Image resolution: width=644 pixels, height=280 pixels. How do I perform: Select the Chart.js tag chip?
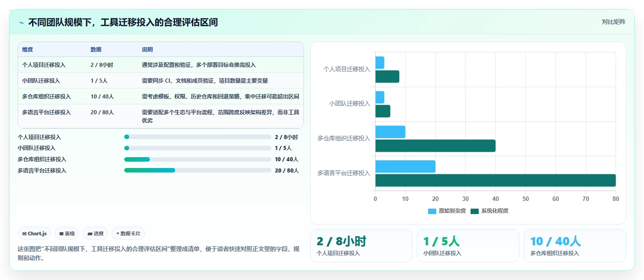coord(35,233)
